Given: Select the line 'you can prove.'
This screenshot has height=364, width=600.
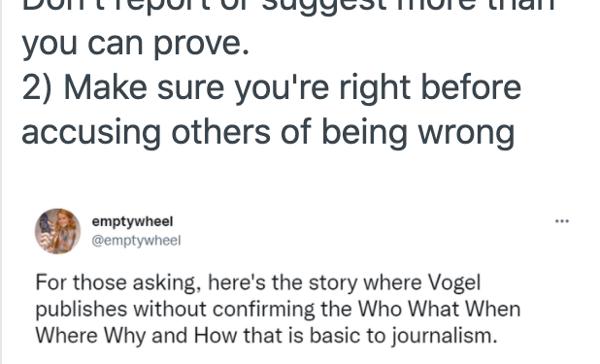Looking at the screenshot, I should [x=136, y=45].
